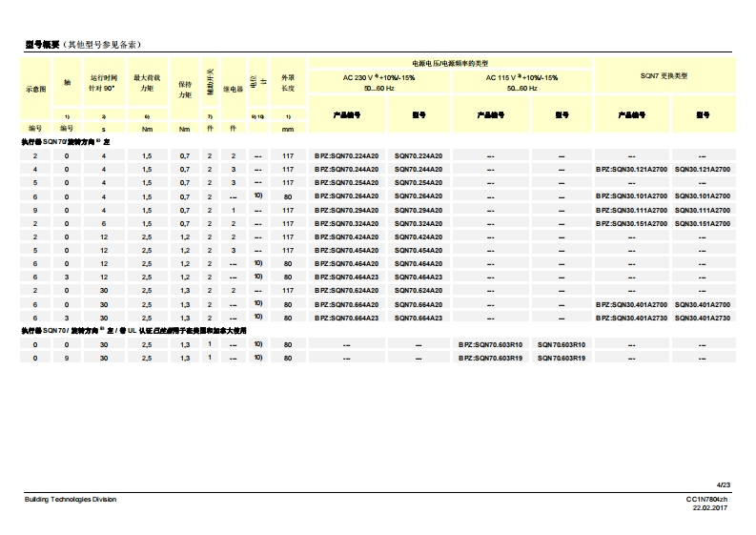Click the Building Technologies Division footer text
The height and width of the screenshot is (535, 756).
pos(72,500)
